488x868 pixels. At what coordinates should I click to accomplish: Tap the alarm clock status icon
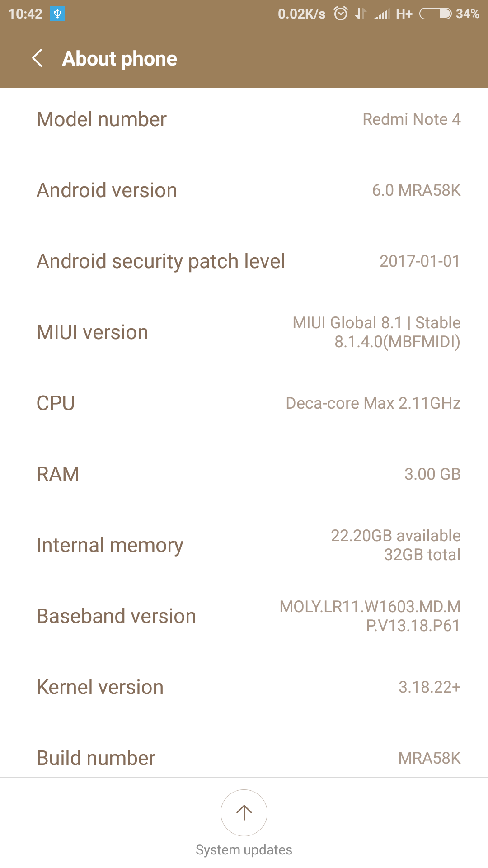(341, 14)
